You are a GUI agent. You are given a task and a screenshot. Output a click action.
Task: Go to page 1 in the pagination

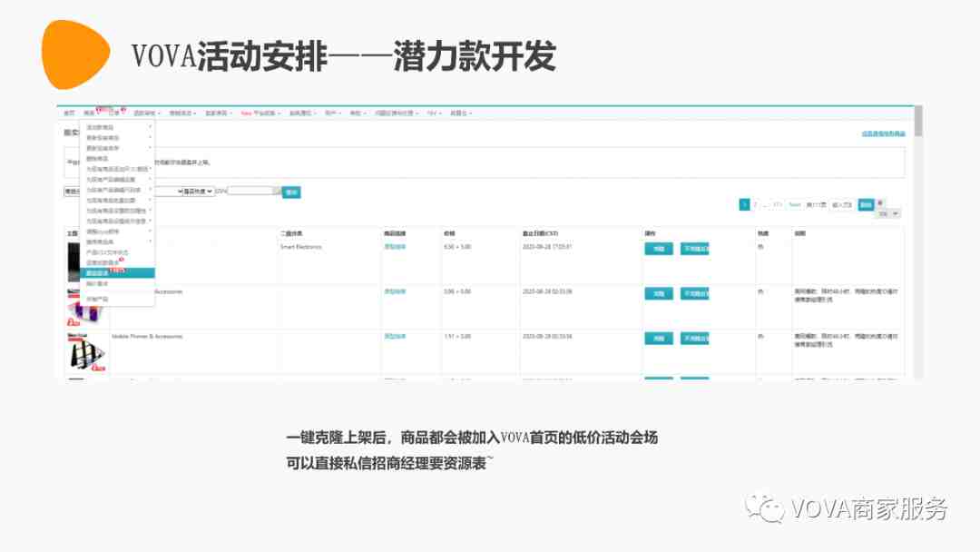(744, 204)
